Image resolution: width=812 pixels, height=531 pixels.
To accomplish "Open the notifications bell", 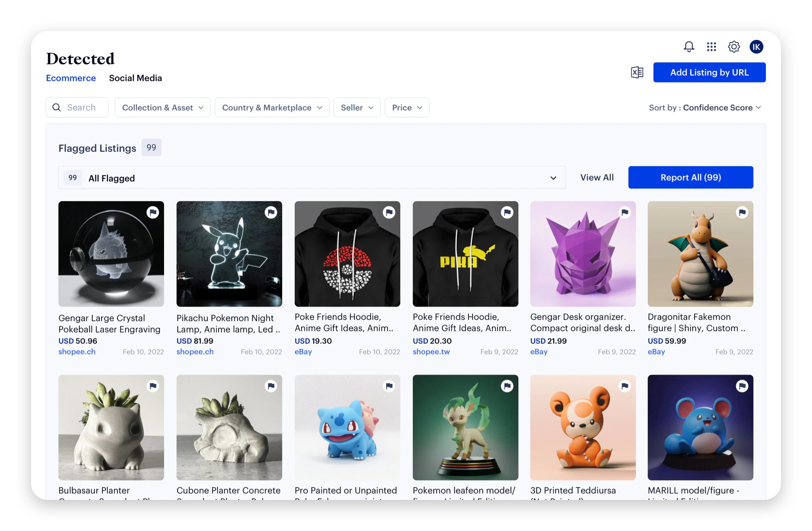I will coord(689,47).
